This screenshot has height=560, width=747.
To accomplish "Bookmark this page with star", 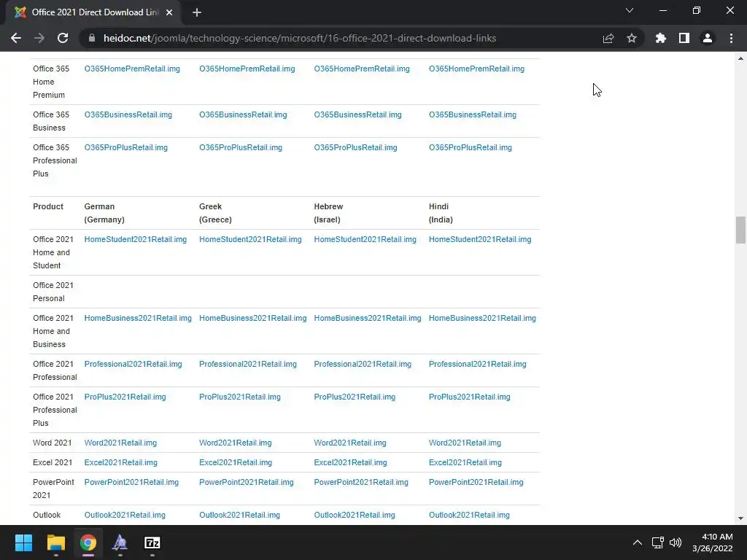I will 632,38.
